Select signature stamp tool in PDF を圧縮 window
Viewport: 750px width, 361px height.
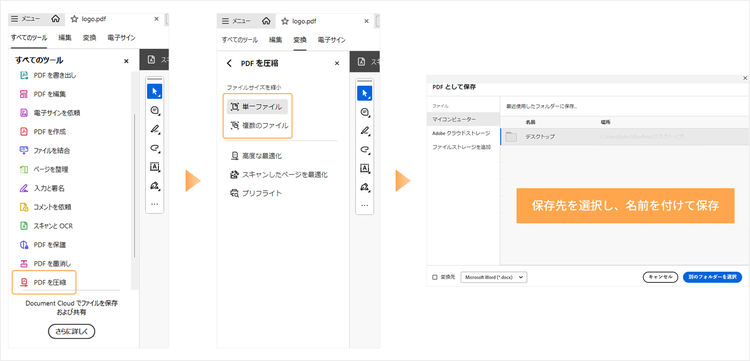point(364,187)
